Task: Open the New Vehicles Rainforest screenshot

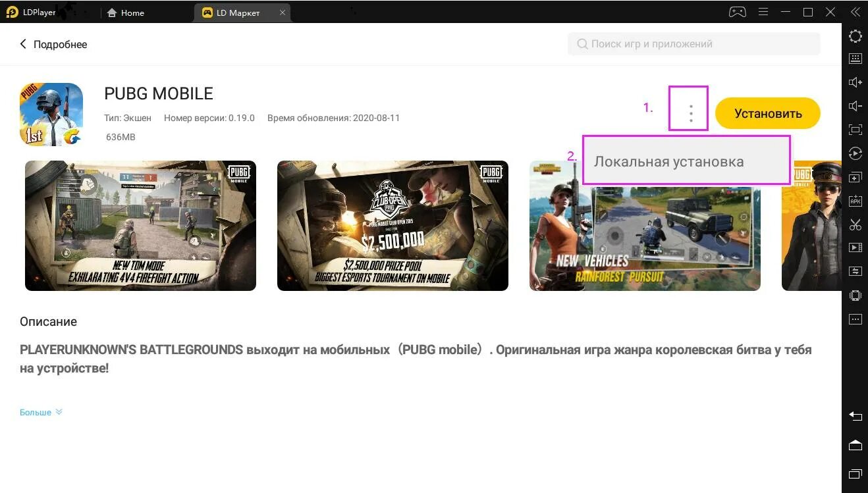Action: pos(645,226)
